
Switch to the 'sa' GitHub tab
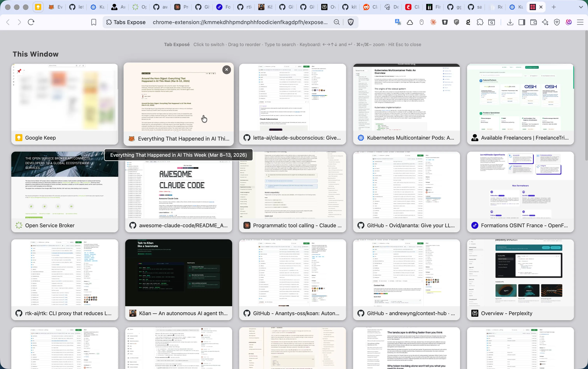[475, 7]
